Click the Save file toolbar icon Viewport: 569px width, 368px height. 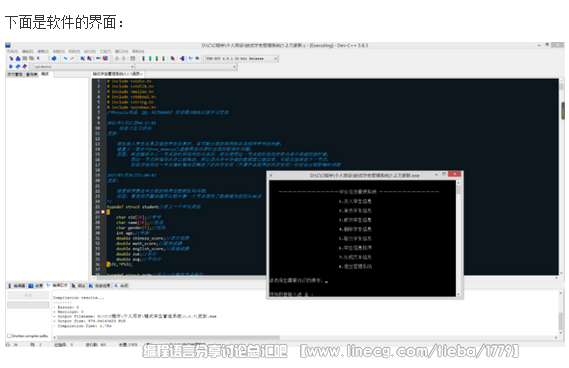(25, 58)
